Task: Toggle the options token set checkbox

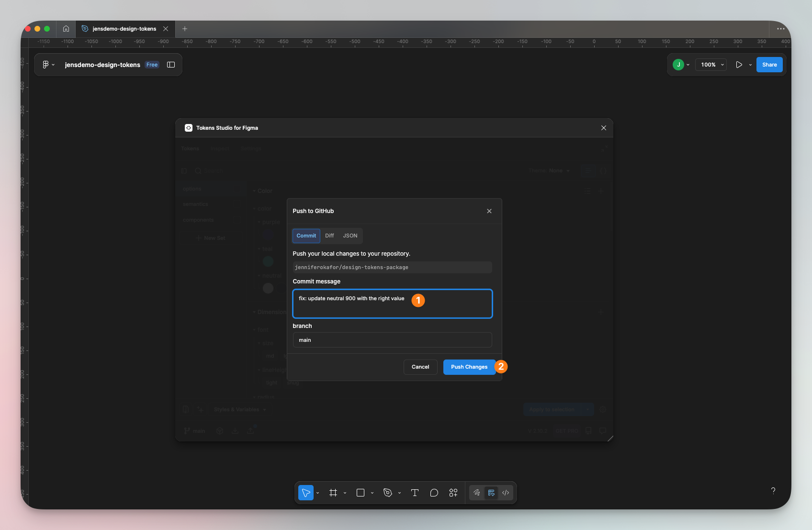Action: tap(237, 189)
